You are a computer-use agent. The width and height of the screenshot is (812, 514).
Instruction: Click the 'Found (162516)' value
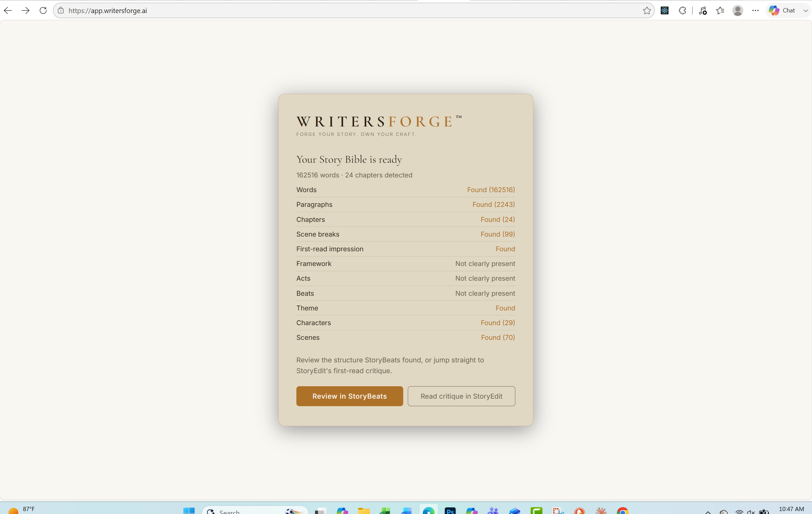(x=491, y=190)
